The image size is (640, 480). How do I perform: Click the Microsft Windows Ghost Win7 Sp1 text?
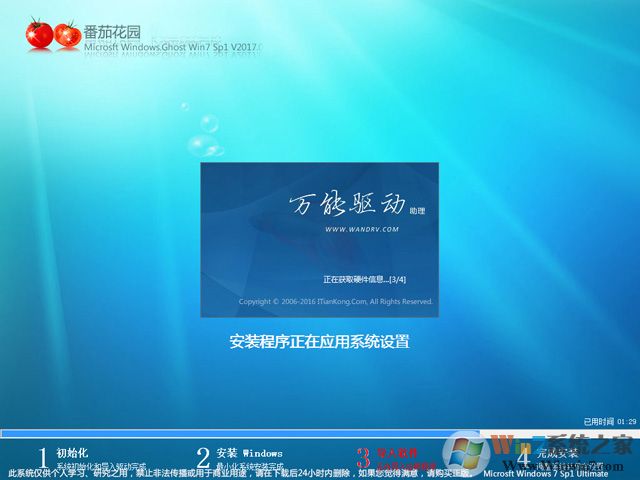click(x=173, y=47)
